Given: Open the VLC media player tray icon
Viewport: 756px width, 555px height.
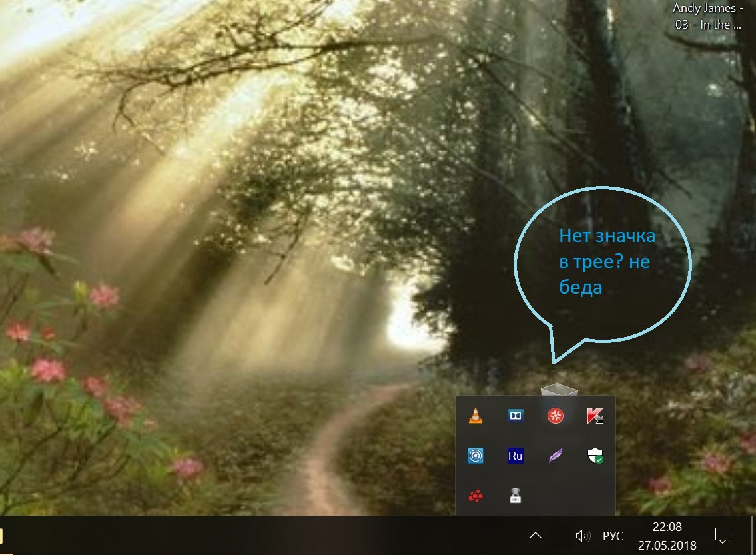Looking at the screenshot, I should (x=475, y=416).
